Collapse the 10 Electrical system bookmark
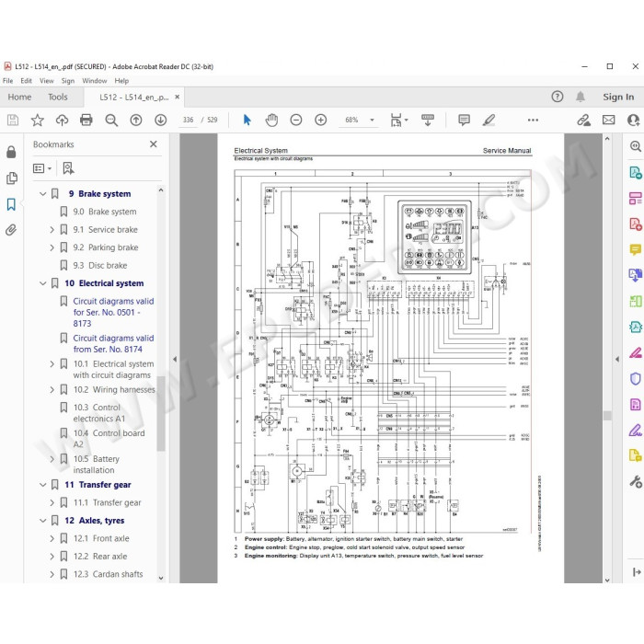644x644 pixels. click(42, 283)
